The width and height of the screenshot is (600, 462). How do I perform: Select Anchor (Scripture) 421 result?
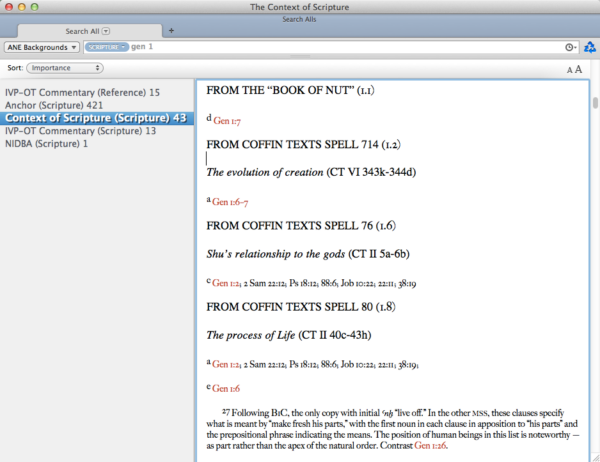point(55,105)
